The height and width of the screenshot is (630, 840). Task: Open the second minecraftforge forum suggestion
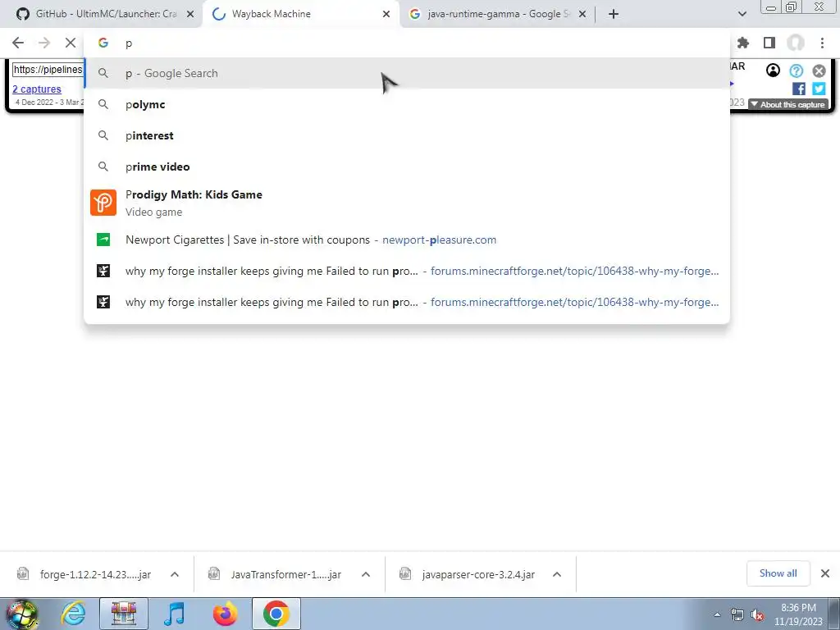pyautogui.click(x=407, y=302)
